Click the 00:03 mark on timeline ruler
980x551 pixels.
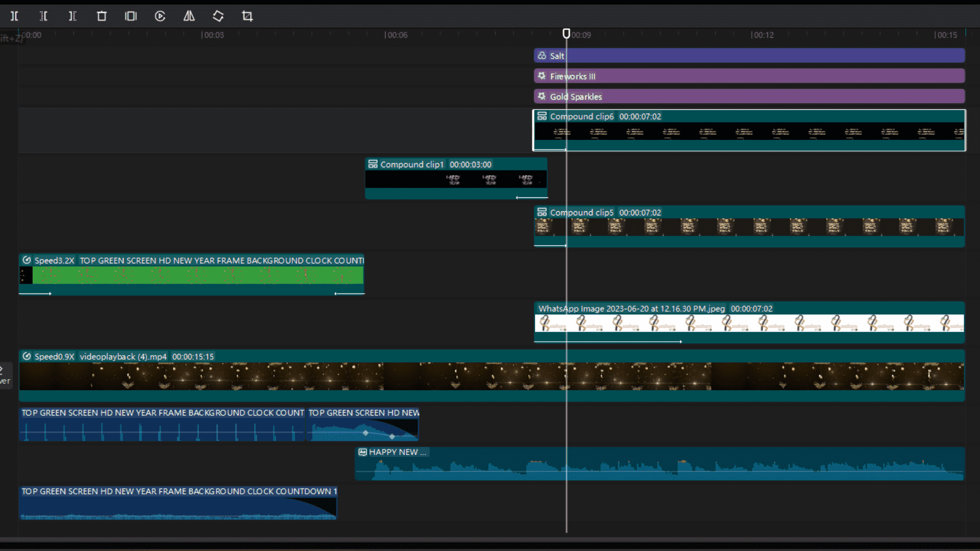pos(212,35)
